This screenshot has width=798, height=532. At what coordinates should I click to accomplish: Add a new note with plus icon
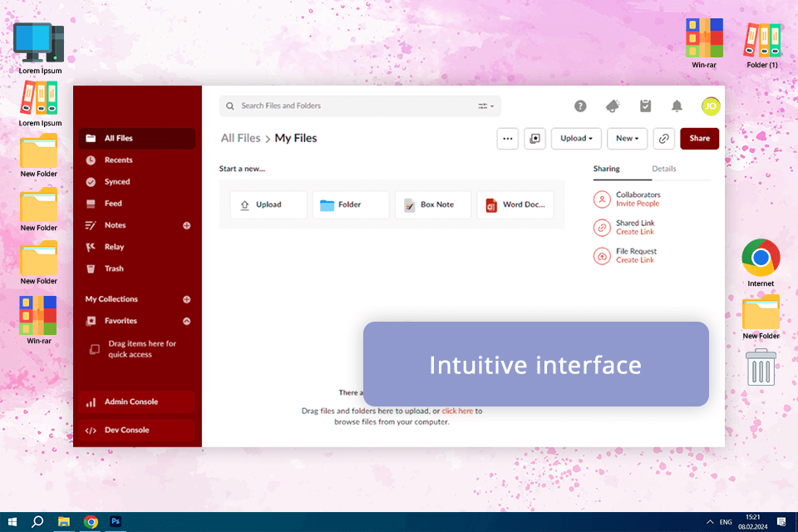187,225
